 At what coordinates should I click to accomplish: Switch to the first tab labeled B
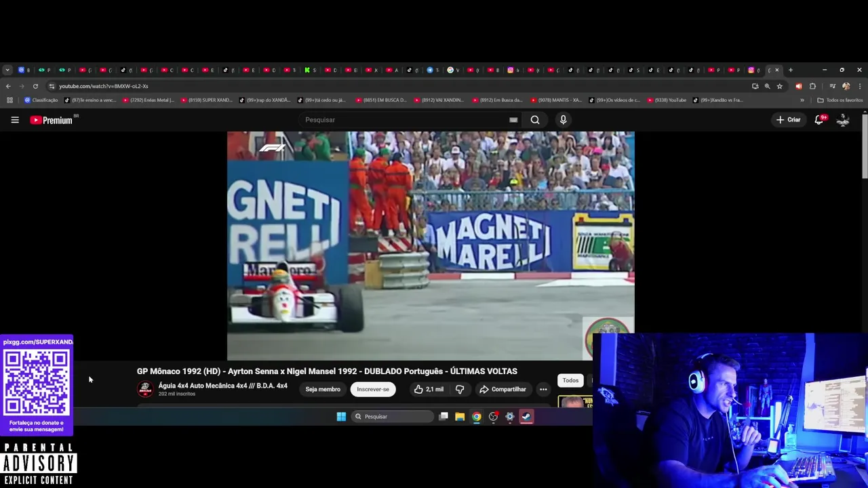point(24,70)
